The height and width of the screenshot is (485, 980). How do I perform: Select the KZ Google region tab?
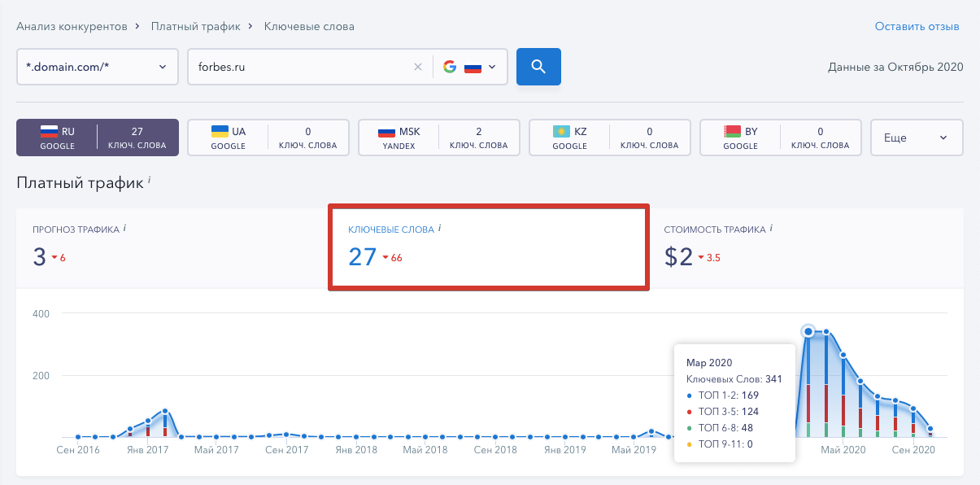[x=610, y=138]
